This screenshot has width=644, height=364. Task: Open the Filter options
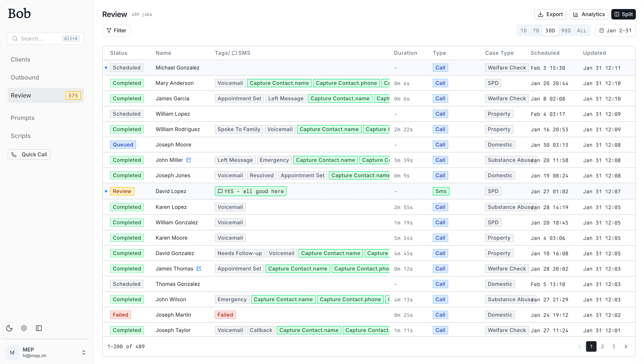tap(116, 31)
